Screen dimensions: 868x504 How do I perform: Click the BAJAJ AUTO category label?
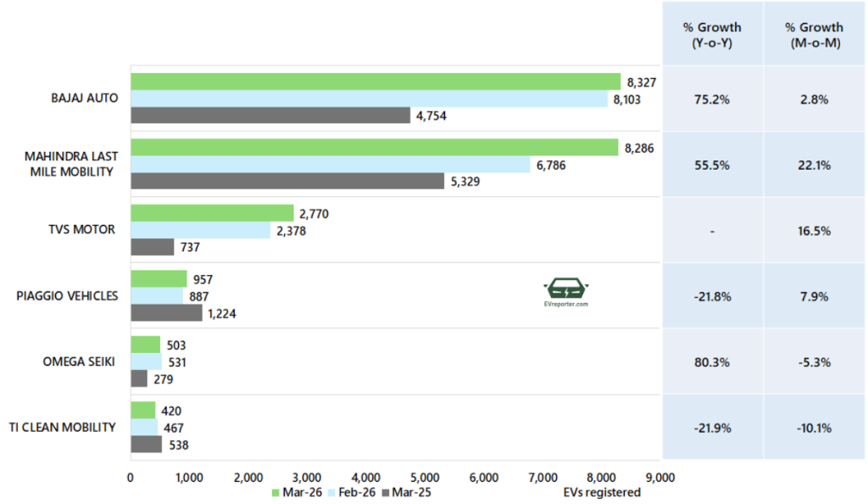click(84, 98)
